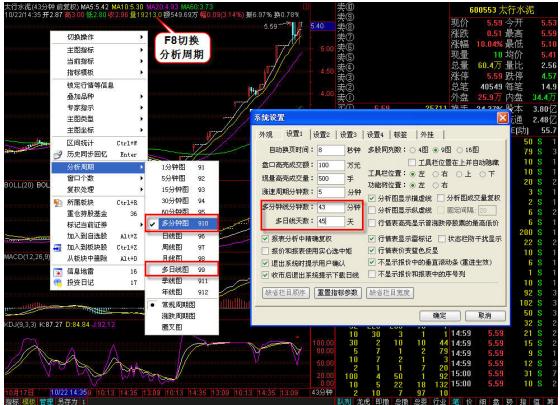Set 功能树位置 to 右
Screen dimensions: 560x405
435,185
